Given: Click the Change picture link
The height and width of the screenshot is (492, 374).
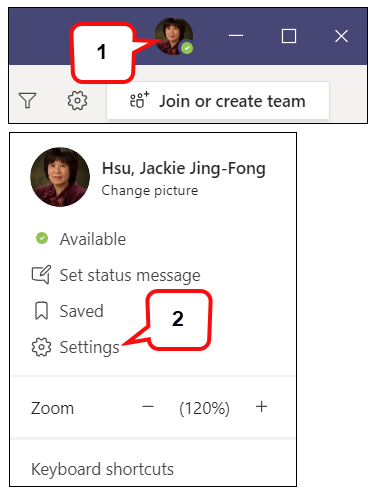Looking at the screenshot, I should [x=150, y=191].
